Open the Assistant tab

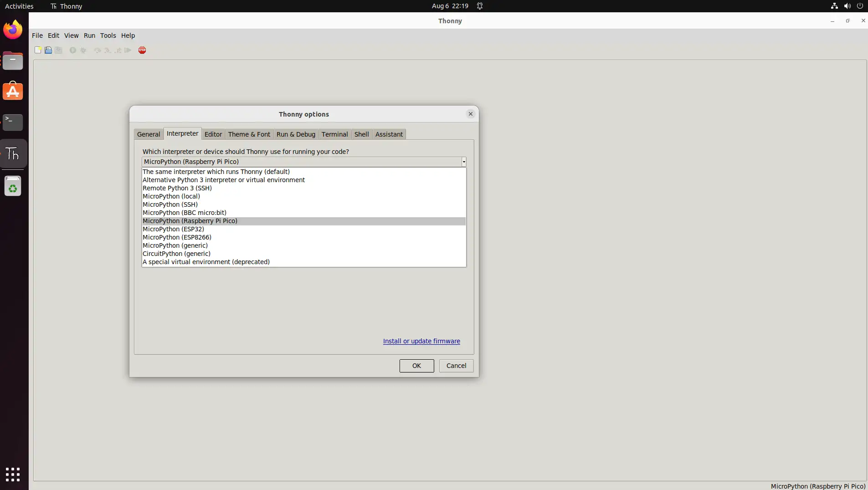389,134
